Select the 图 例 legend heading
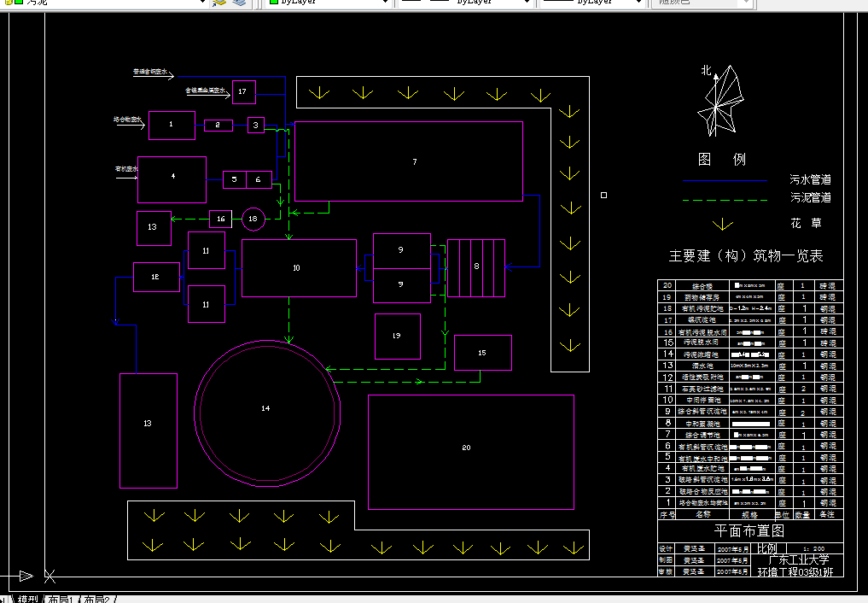 [722, 160]
